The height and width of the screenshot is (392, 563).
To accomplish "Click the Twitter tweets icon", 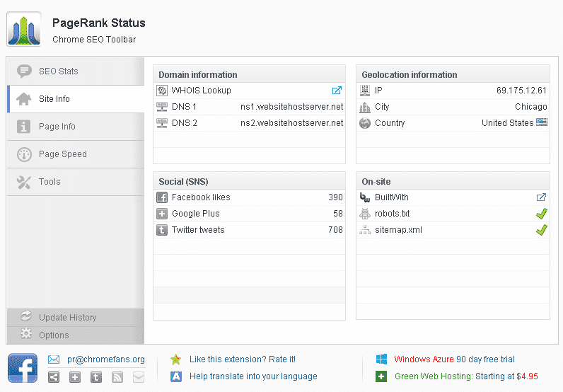I will coord(162,230).
